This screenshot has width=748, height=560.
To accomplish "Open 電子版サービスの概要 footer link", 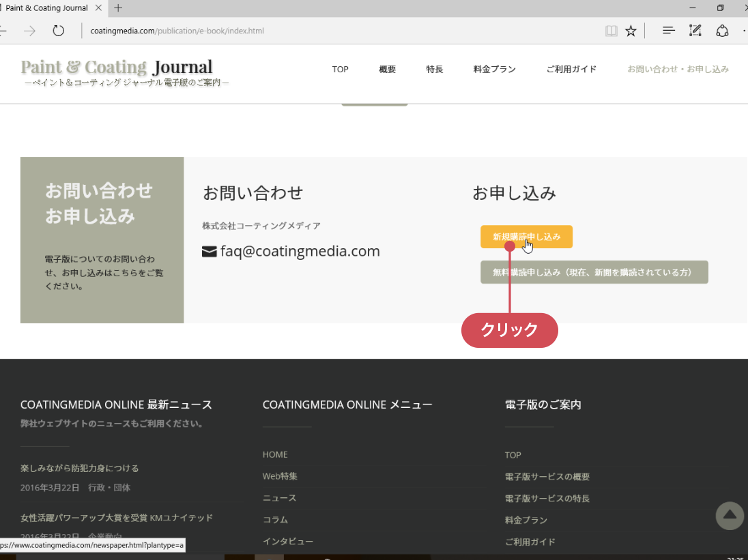I will [547, 477].
